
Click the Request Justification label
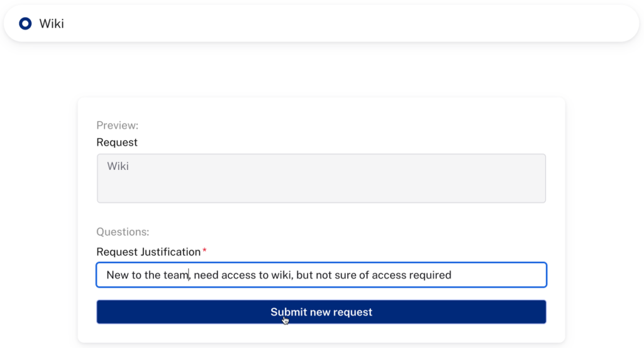[x=148, y=252]
